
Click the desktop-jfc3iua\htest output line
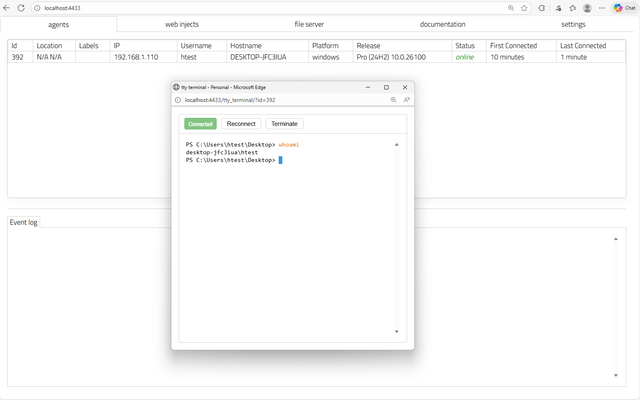(222, 152)
